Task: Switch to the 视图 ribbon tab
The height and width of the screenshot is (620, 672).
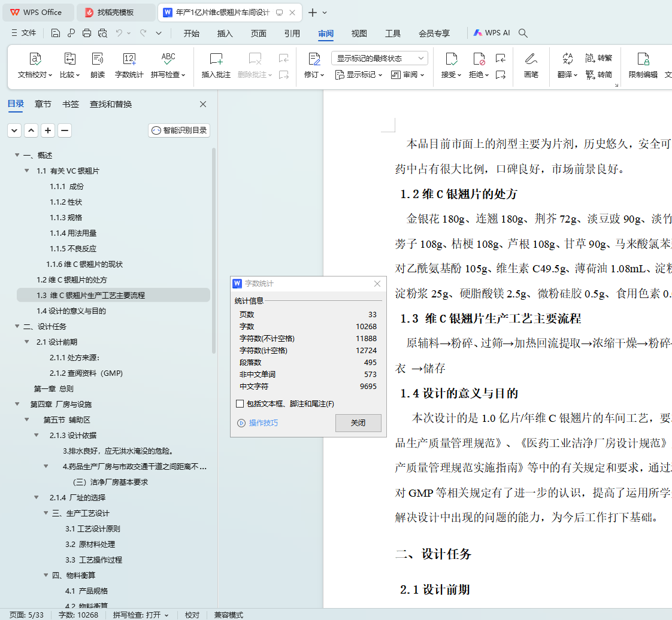Action: 359,34
